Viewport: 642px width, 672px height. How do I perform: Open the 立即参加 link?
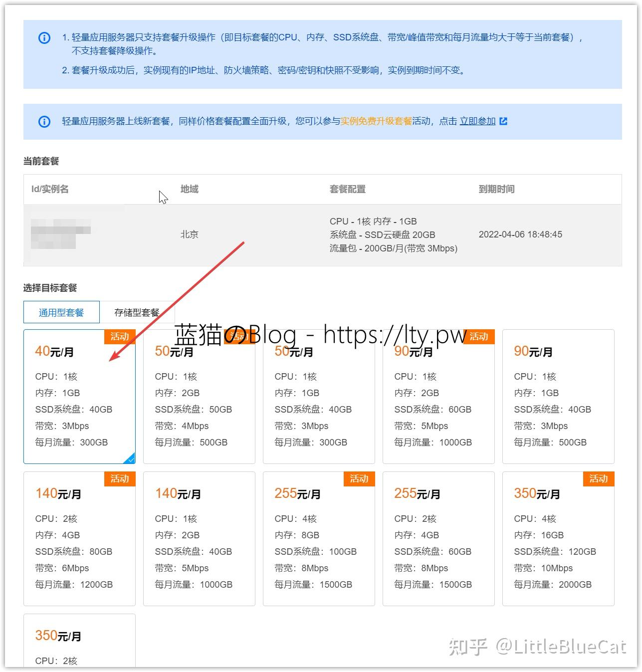pyautogui.click(x=477, y=121)
